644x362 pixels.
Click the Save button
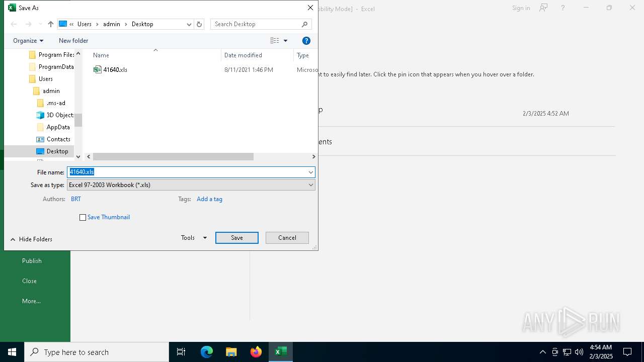tap(237, 238)
